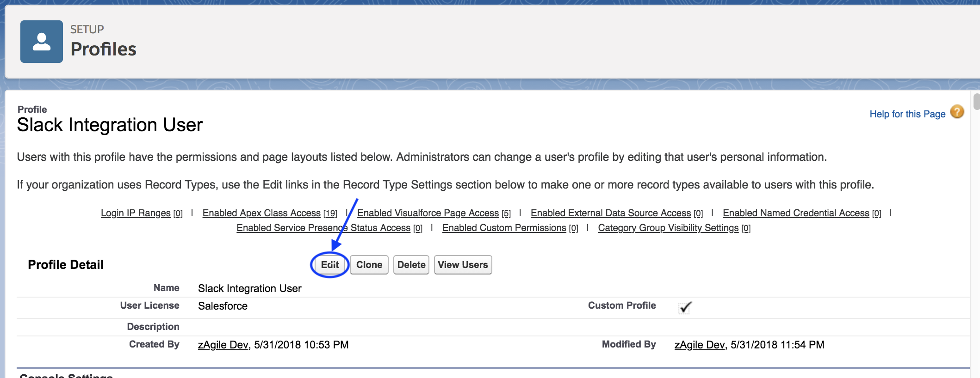Open zAgile Dev link in Created By
980x378 pixels.
tap(223, 345)
